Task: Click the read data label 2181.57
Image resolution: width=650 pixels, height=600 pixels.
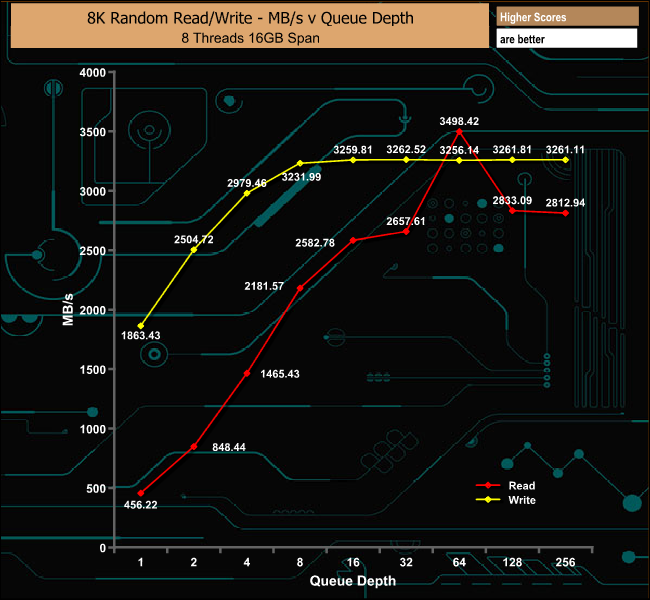Action: [x=264, y=286]
